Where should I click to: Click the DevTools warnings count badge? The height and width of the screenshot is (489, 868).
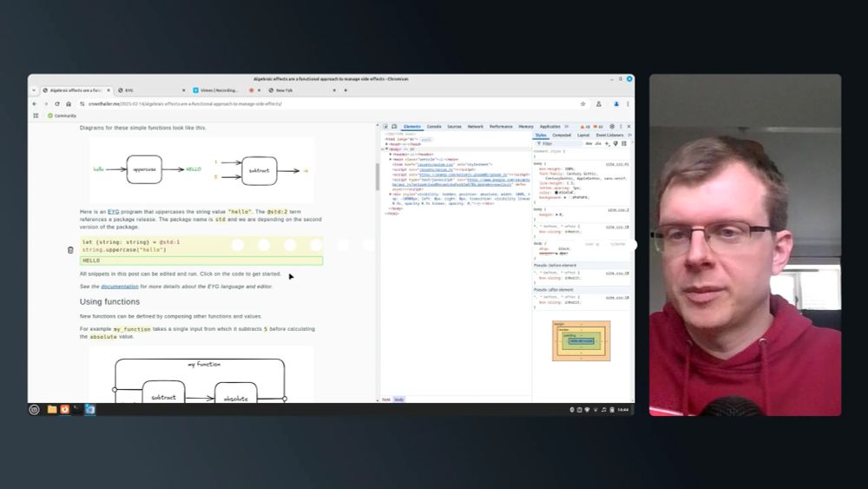(x=585, y=127)
